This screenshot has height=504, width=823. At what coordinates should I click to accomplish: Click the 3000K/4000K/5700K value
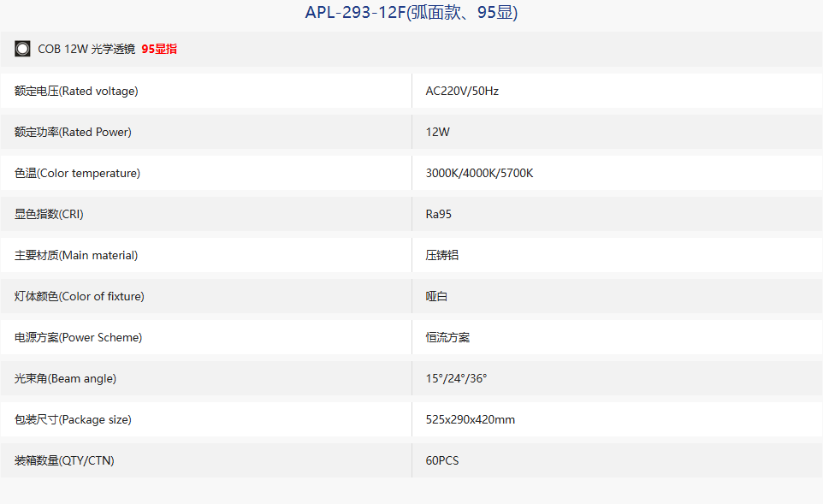(479, 173)
